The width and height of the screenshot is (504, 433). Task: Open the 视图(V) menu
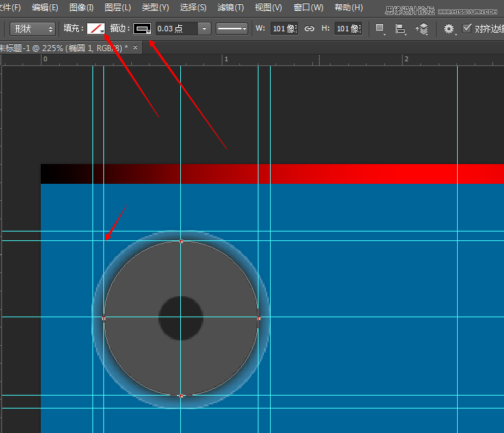[268, 7]
